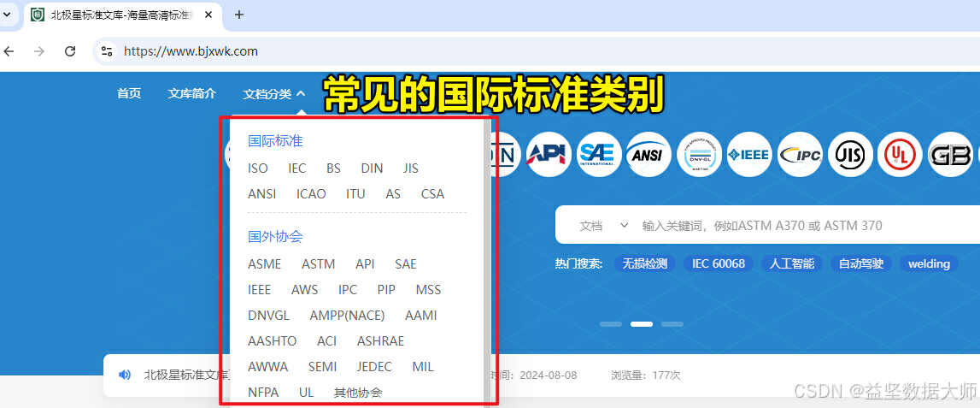Click the UL logo icon
Image resolution: width=980 pixels, height=408 pixels.
coord(900,154)
